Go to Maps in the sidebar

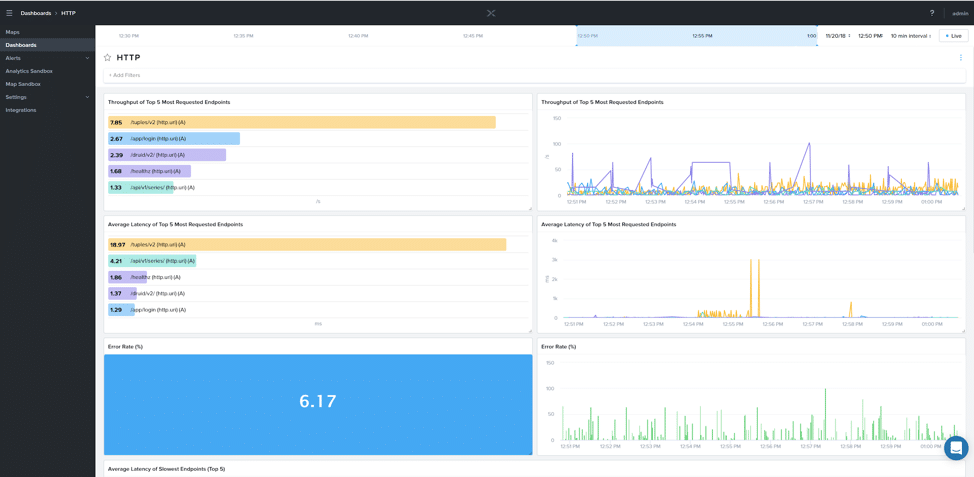coord(13,32)
